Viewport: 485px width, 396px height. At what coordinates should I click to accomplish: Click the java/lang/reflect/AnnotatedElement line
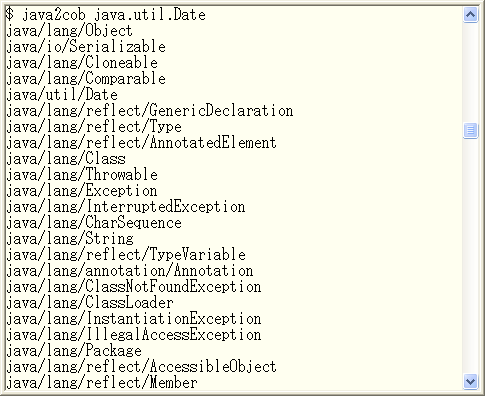(141, 143)
